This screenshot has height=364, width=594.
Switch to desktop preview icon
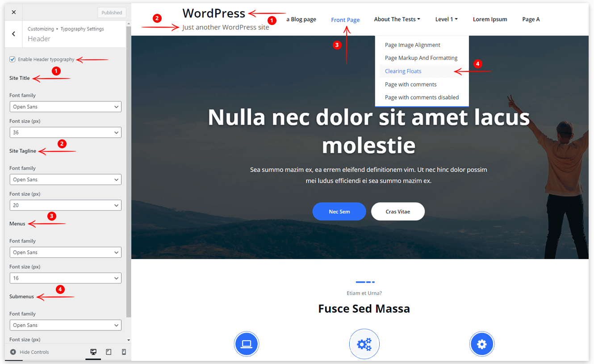[x=93, y=352]
